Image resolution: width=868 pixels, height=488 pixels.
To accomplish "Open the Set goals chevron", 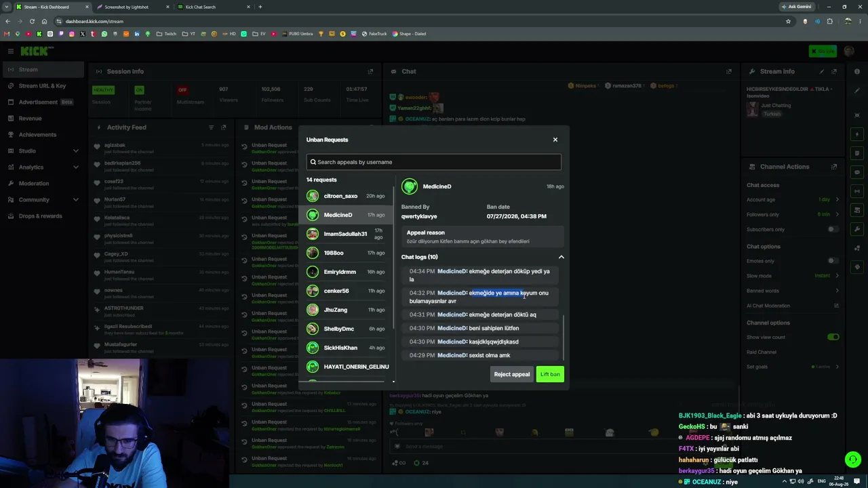I will click(837, 367).
